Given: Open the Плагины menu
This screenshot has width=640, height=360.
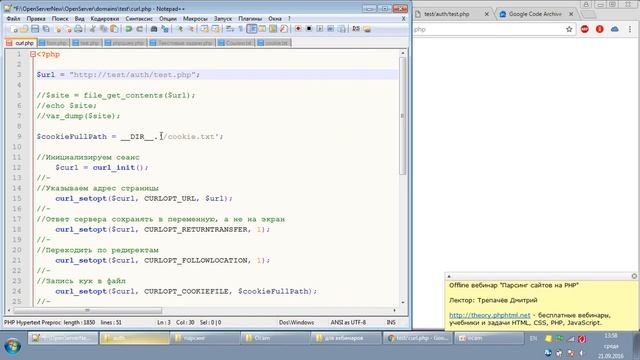Looking at the screenshot, I should tap(250, 19).
